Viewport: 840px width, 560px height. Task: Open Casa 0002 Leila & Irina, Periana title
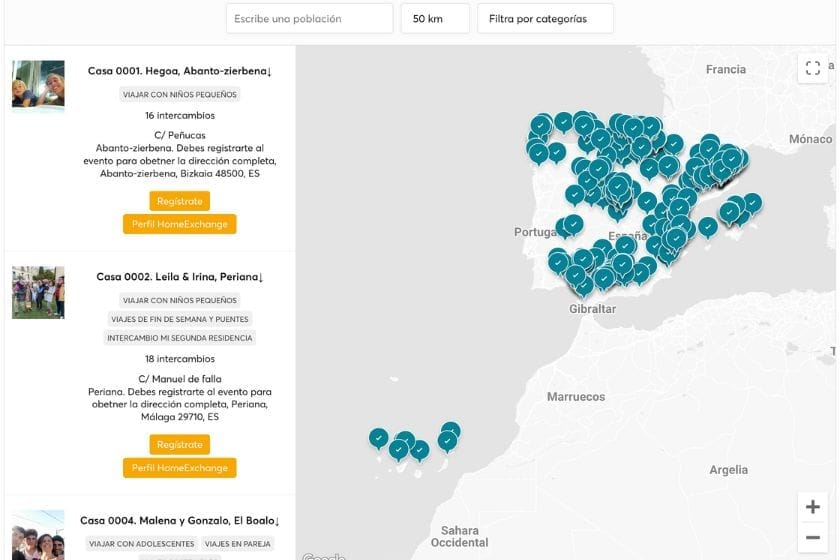coord(179,277)
